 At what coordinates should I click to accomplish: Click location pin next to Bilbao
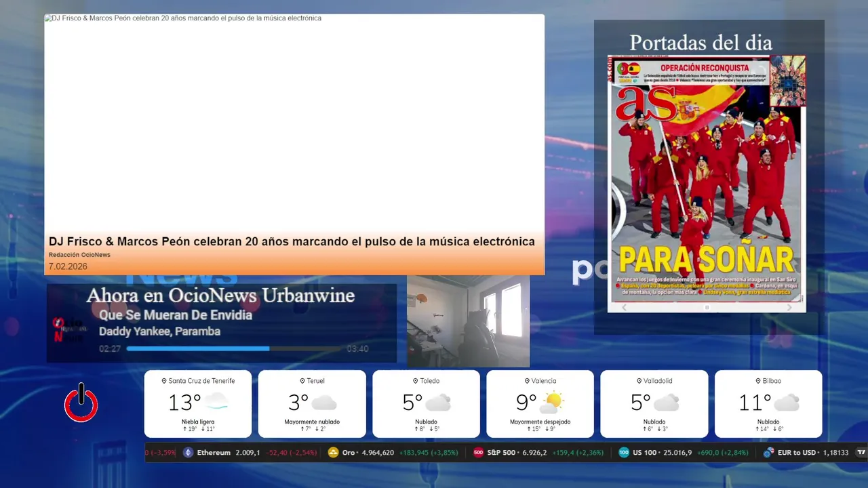[757, 381]
